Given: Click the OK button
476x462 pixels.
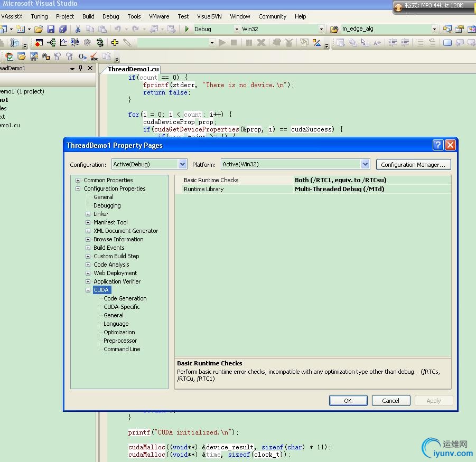Looking at the screenshot, I should click(348, 400).
